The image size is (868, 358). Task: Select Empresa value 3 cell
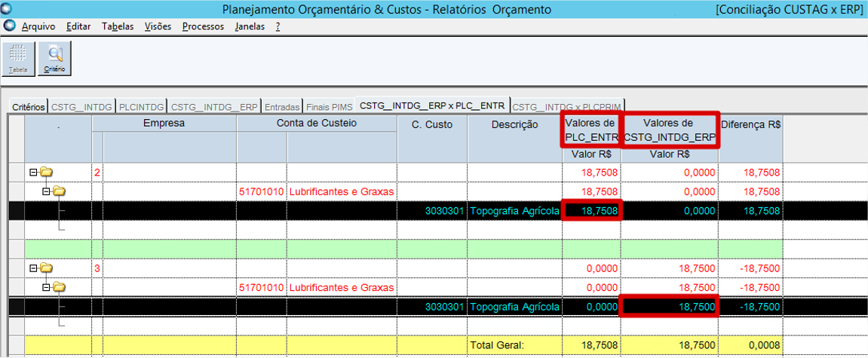click(x=97, y=268)
